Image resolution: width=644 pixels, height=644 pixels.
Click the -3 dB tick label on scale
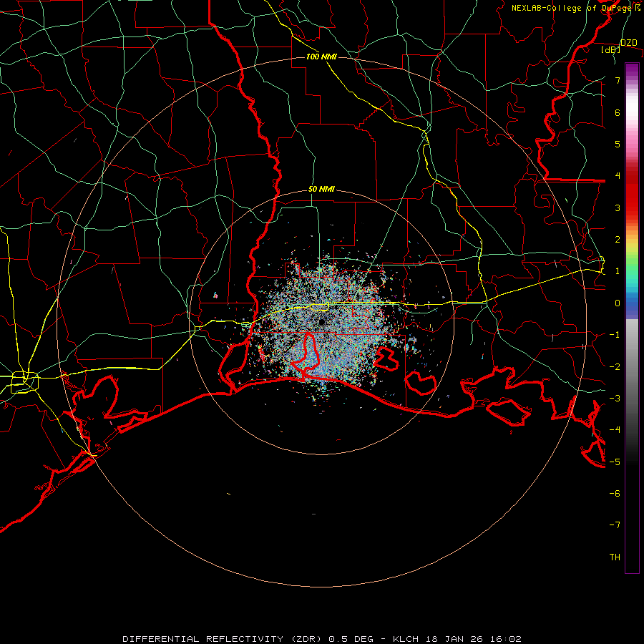click(615, 399)
